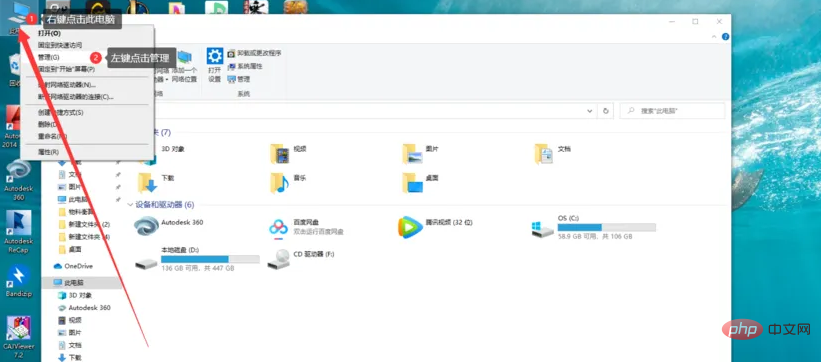This screenshot has height=362, width=821.
Task: Select the OS (C:) drive icon
Action: click(x=542, y=228)
